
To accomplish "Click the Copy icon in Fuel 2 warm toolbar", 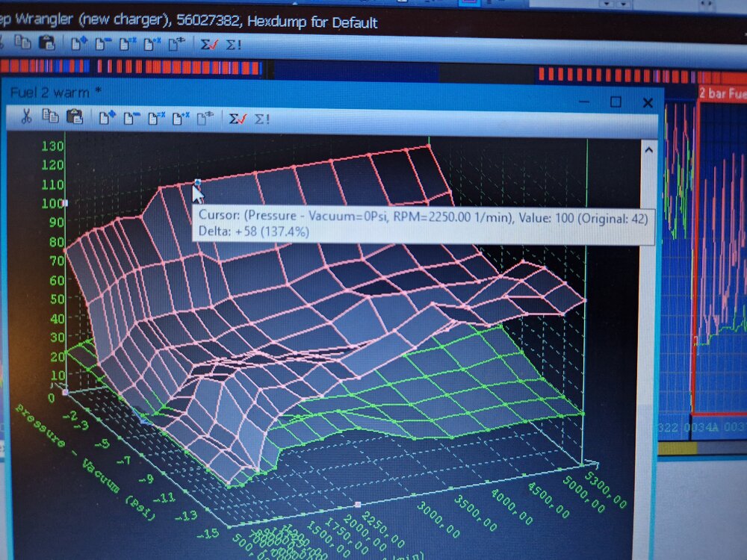I will tap(50, 116).
